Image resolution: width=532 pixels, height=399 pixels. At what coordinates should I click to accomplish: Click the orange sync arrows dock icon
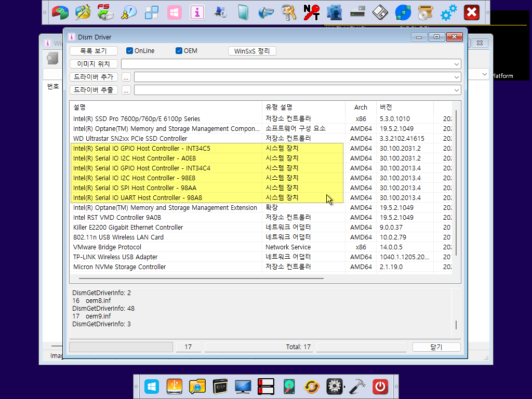[x=312, y=387]
